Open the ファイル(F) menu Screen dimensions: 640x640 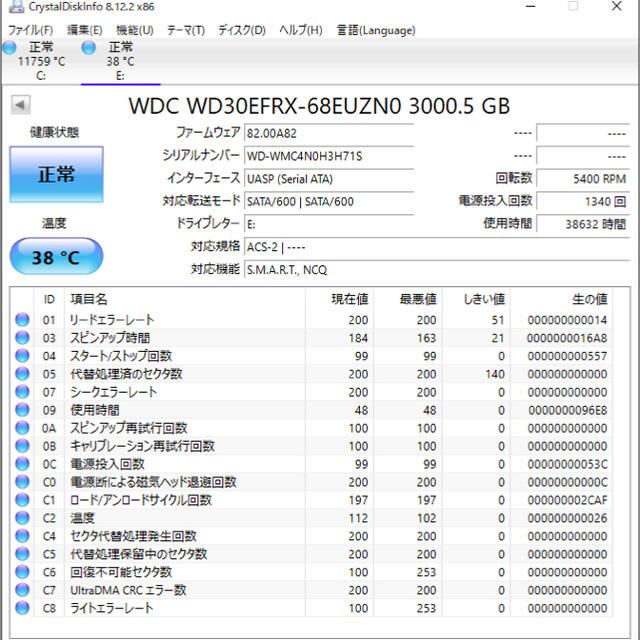(x=31, y=30)
